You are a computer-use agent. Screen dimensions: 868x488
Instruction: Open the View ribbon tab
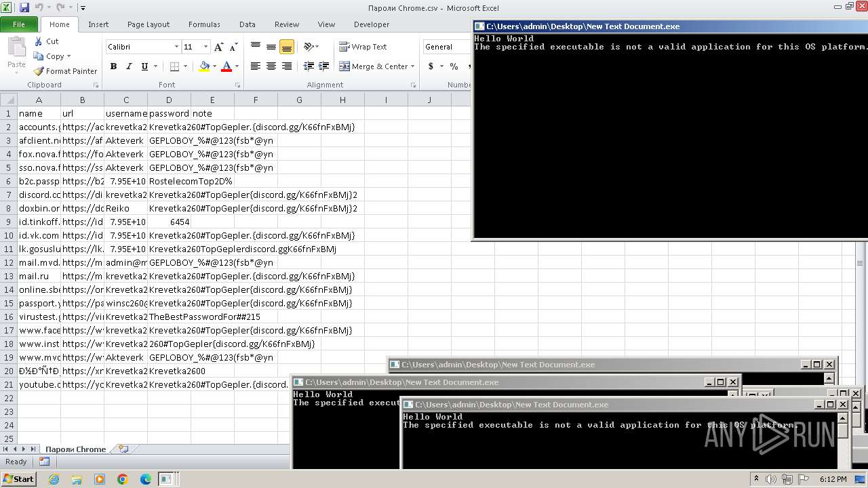coord(327,24)
